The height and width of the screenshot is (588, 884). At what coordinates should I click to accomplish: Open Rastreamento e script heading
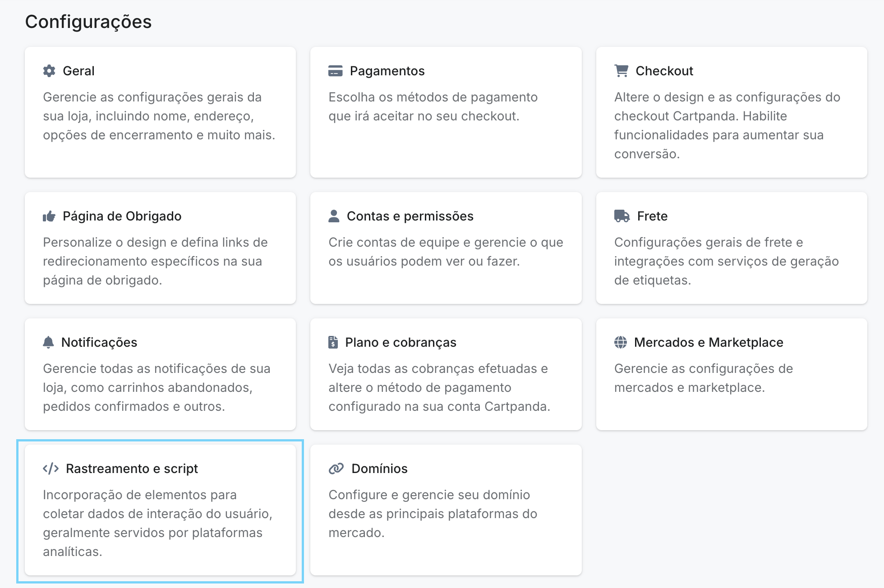click(132, 469)
